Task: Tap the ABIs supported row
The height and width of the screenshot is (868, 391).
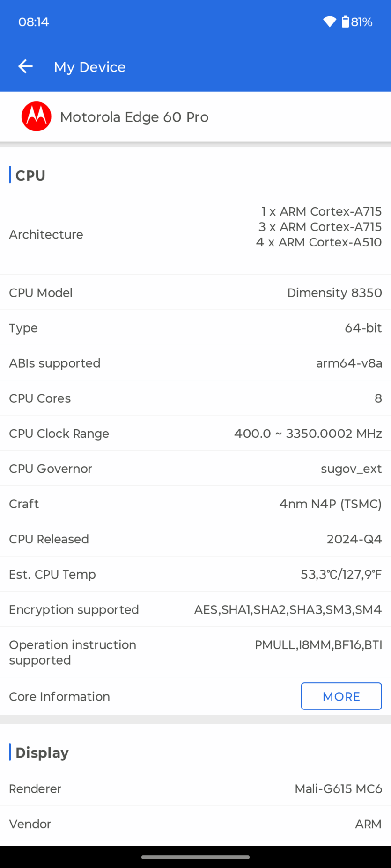Action: click(195, 363)
